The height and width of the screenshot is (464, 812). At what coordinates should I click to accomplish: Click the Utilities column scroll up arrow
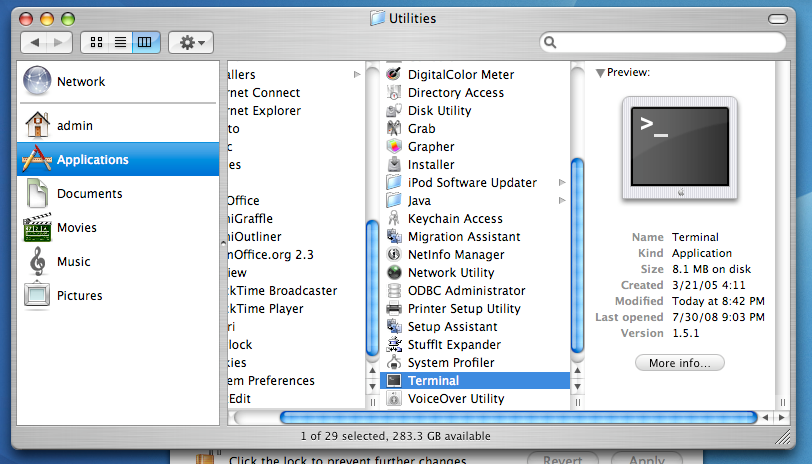[577, 371]
